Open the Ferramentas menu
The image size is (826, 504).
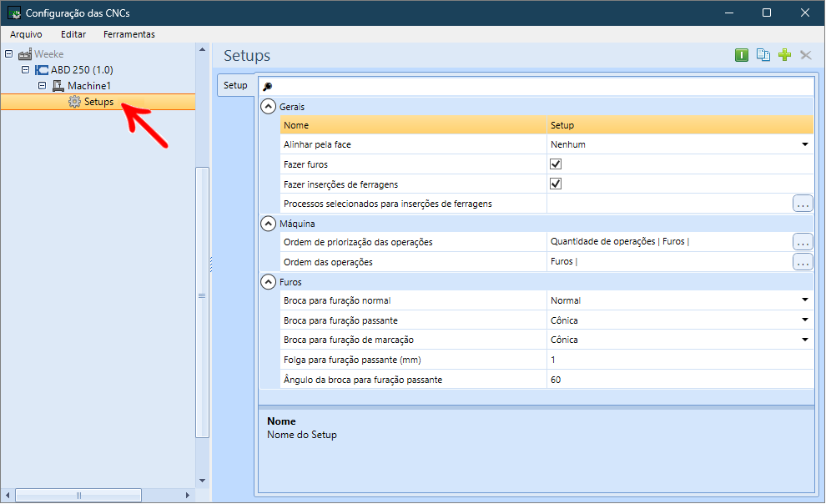129,34
